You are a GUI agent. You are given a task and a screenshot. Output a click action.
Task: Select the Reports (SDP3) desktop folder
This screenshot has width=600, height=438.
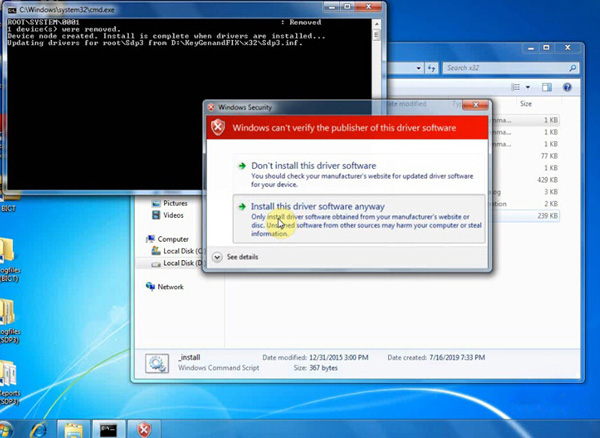click(9, 383)
